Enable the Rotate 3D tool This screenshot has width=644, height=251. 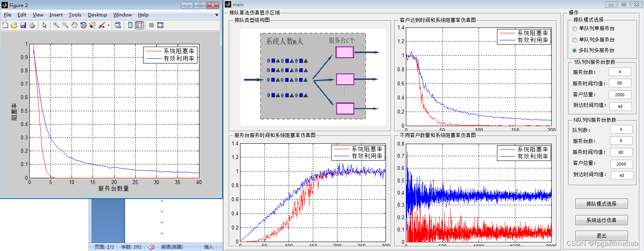[x=83, y=25]
